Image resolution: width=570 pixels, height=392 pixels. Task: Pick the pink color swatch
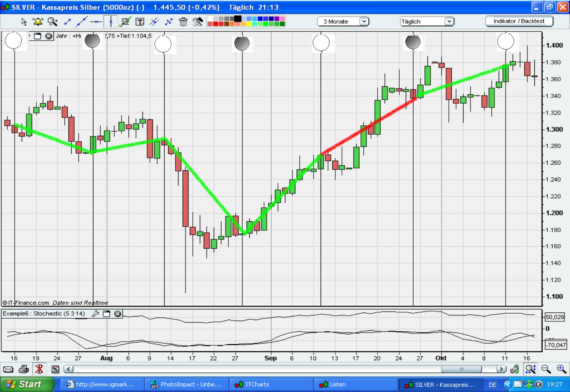click(x=282, y=19)
